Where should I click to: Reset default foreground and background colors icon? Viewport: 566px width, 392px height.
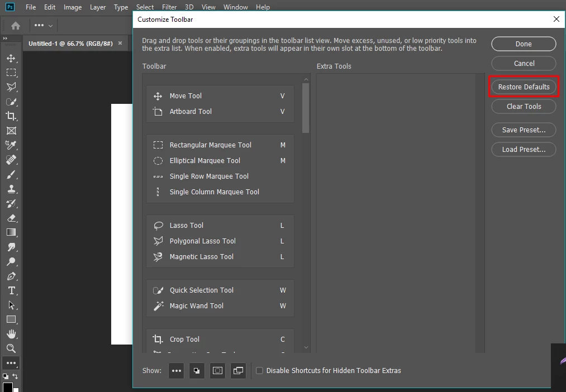(x=6, y=376)
